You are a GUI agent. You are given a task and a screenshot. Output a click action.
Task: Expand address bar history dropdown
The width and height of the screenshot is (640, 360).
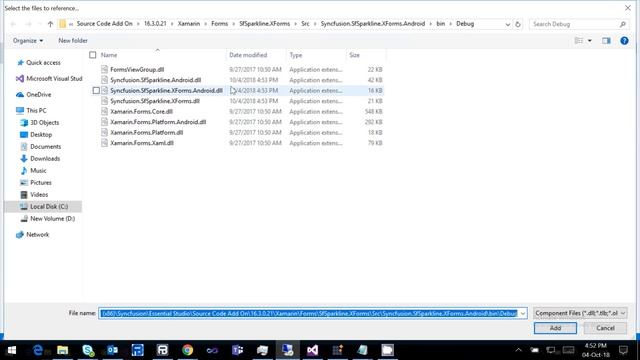coord(507,24)
